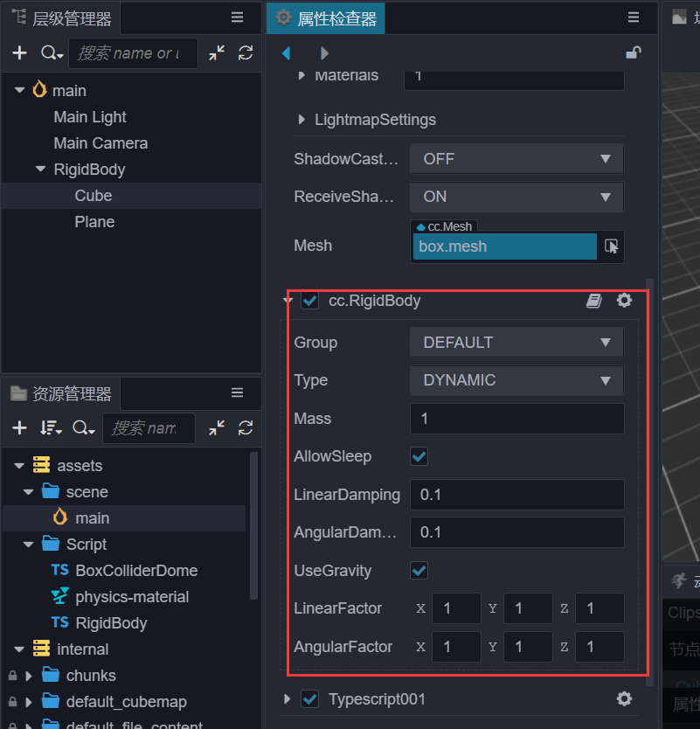The height and width of the screenshot is (729, 700).
Task: Toggle the cc.RigidBody component enabled checkbox
Action: pos(309,300)
